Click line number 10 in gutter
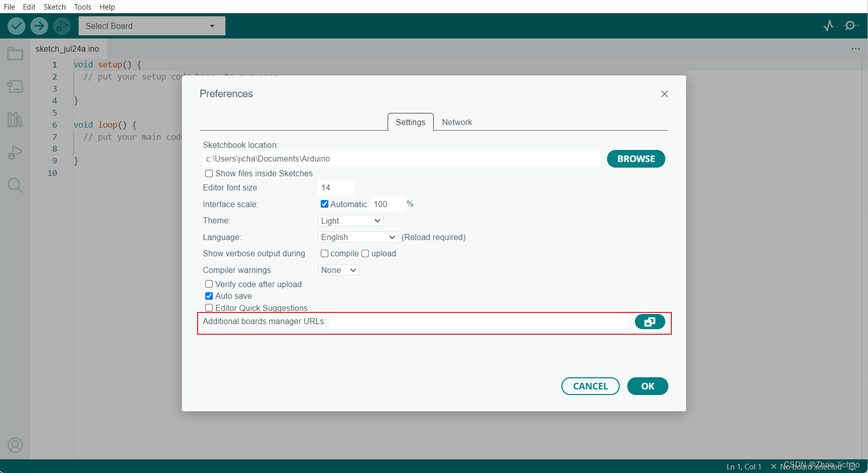The width and height of the screenshot is (868, 473). click(x=52, y=173)
